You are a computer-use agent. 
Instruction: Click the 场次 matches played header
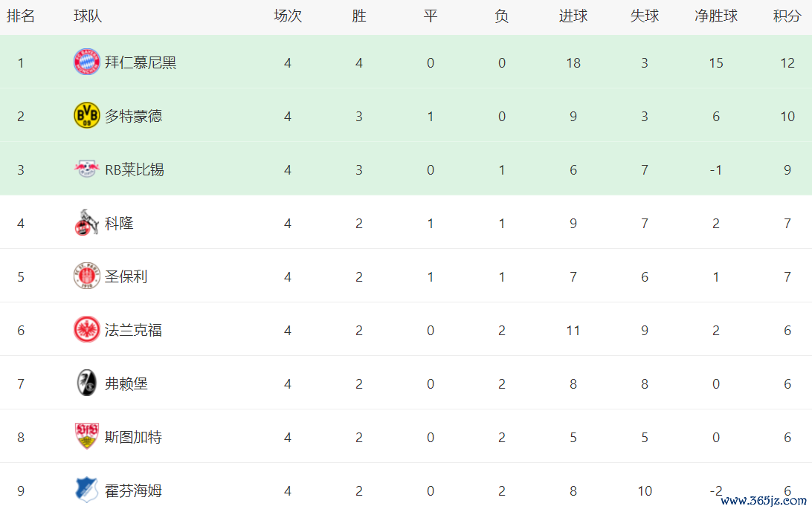click(x=288, y=16)
